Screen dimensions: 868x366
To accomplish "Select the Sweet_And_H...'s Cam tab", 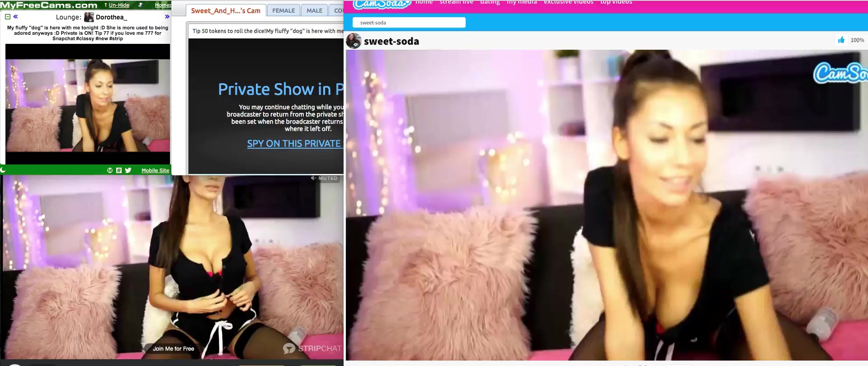I will (x=226, y=10).
